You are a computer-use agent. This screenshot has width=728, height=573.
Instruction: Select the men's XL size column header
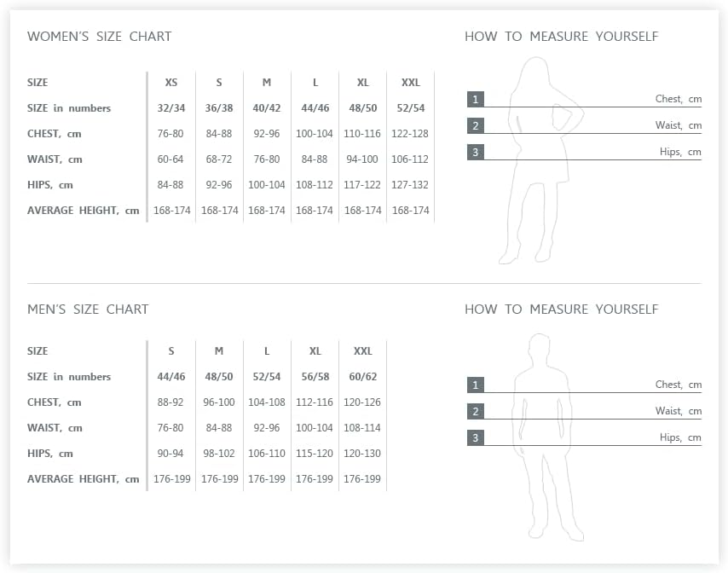(315, 351)
